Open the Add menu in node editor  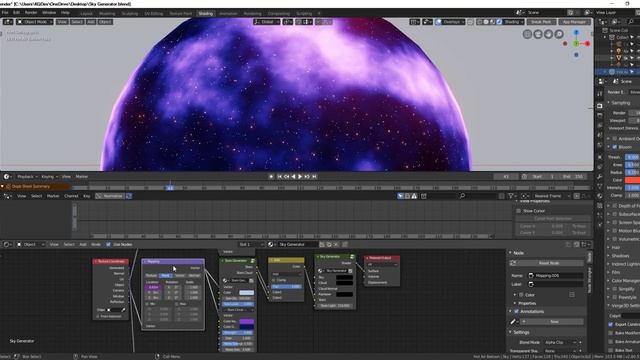tap(83, 244)
